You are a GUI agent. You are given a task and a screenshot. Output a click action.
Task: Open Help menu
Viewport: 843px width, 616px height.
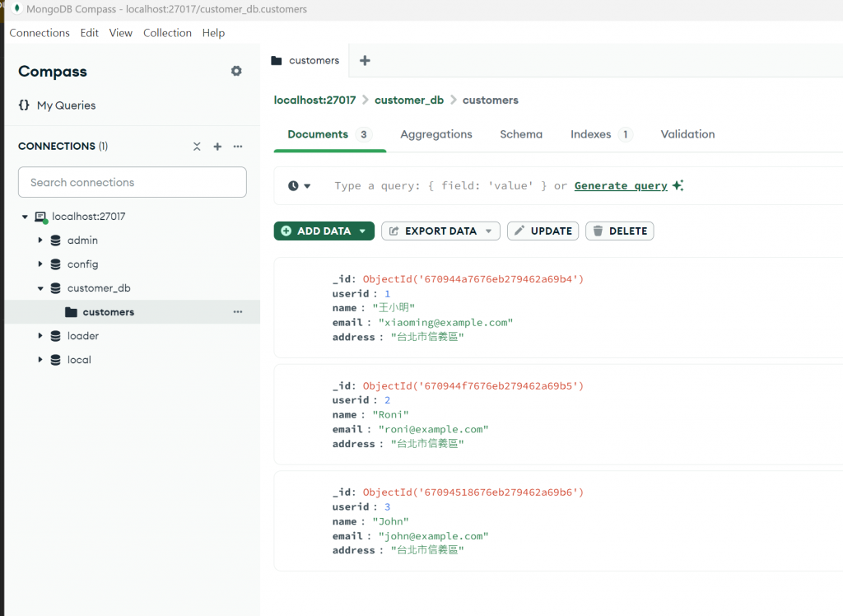coord(213,33)
